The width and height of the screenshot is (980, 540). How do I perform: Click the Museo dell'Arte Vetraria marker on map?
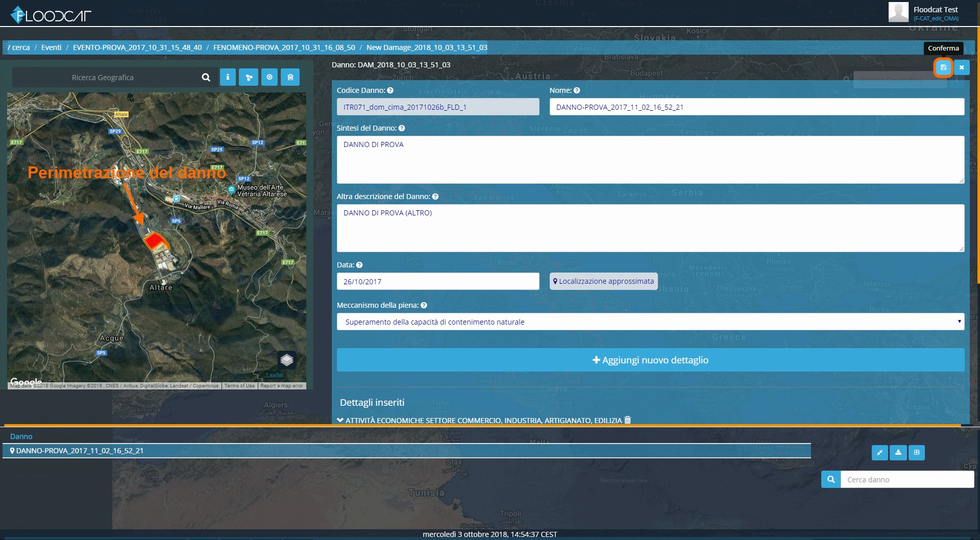coord(232,189)
